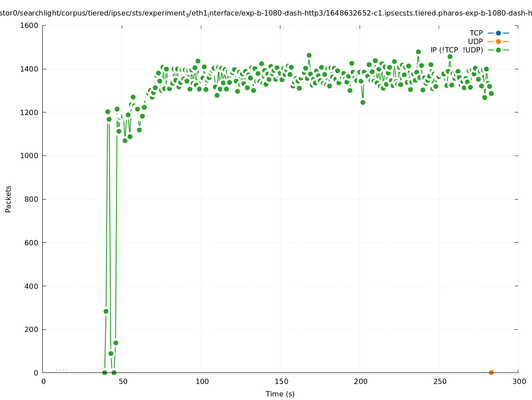Click the blue TCP legend marker
Image resolution: width=532 pixels, height=400 pixels.
pyautogui.click(x=498, y=33)
